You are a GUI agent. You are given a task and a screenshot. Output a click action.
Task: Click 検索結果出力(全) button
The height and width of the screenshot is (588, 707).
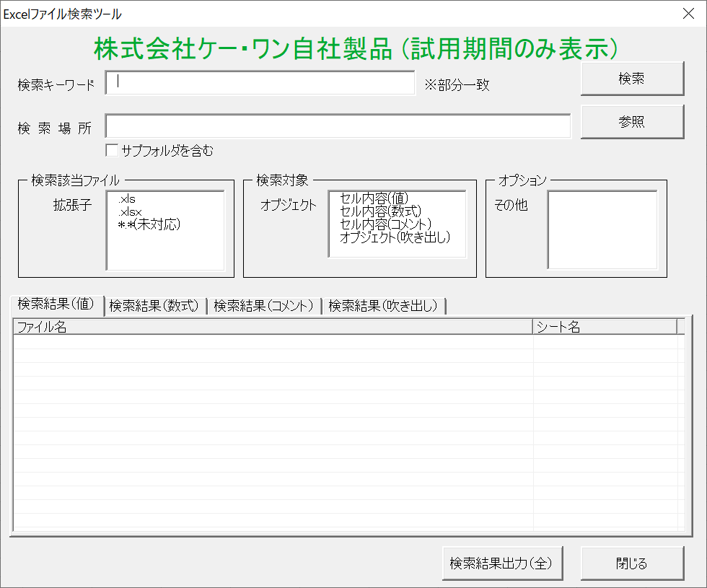coord(502,563)
